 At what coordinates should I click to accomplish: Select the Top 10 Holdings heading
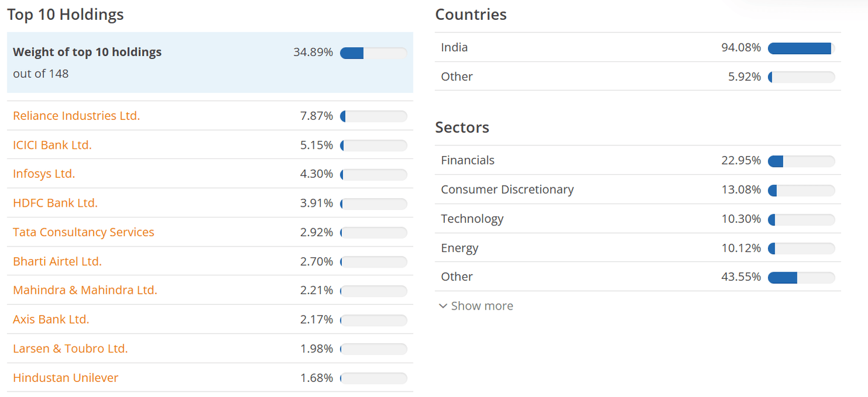pos(64,14)
